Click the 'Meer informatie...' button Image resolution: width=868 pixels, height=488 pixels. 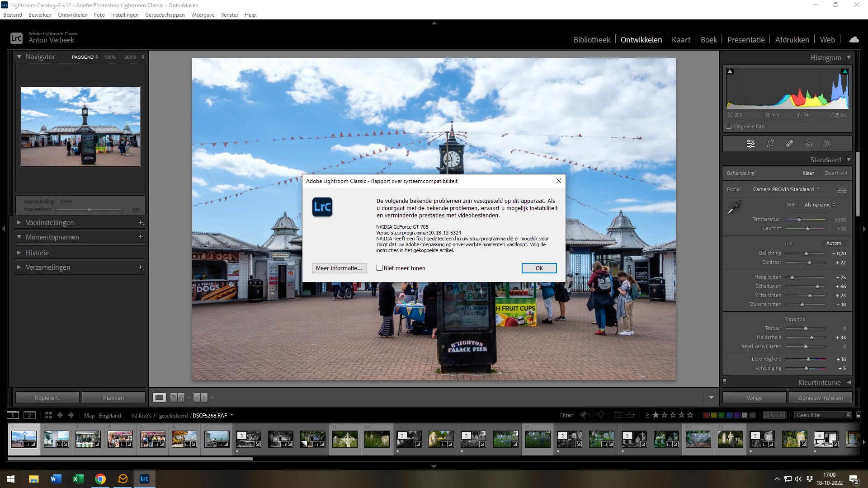tap(339, 268)
